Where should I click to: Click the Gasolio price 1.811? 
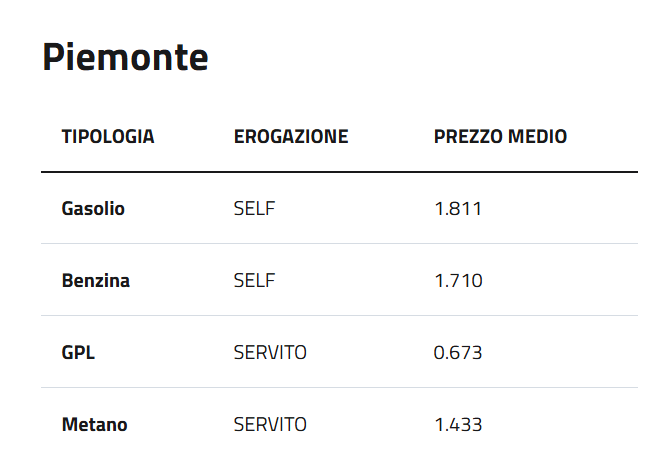tap(458, 209)
